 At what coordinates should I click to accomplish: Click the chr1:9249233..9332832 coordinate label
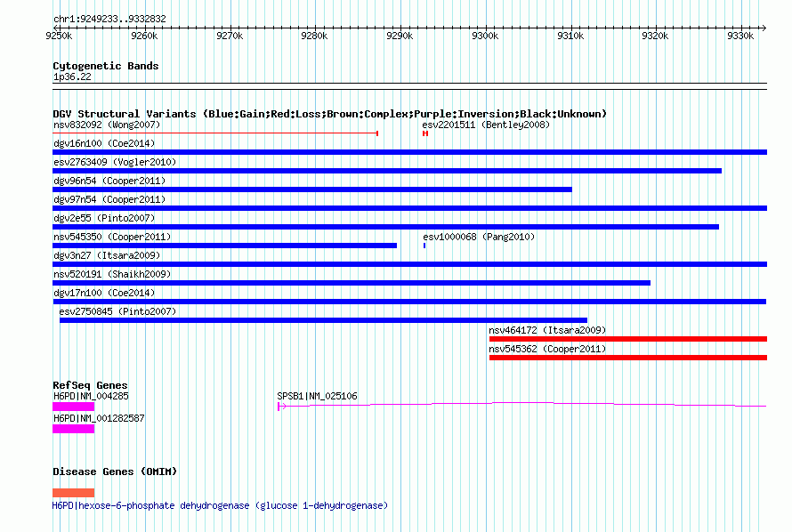(109, 19)
